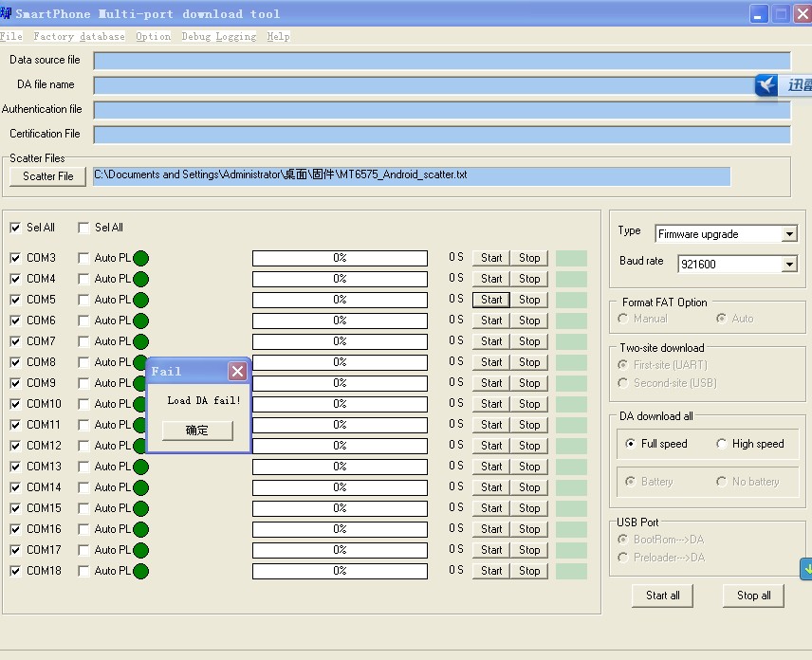Click the COM3 progress bar showing 0%
The height and width of the screenshot is (660, 812).
click(340, 258)
